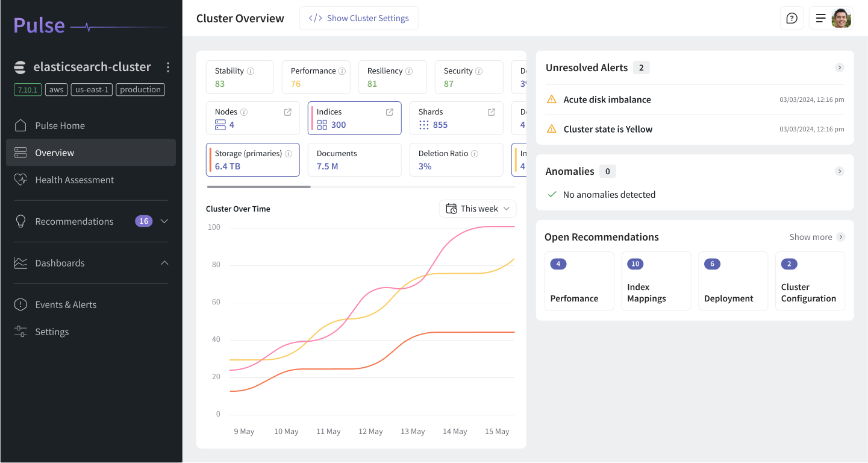Open the Index Mappings recommendations card
868x463 pixels.
(656, 281)
